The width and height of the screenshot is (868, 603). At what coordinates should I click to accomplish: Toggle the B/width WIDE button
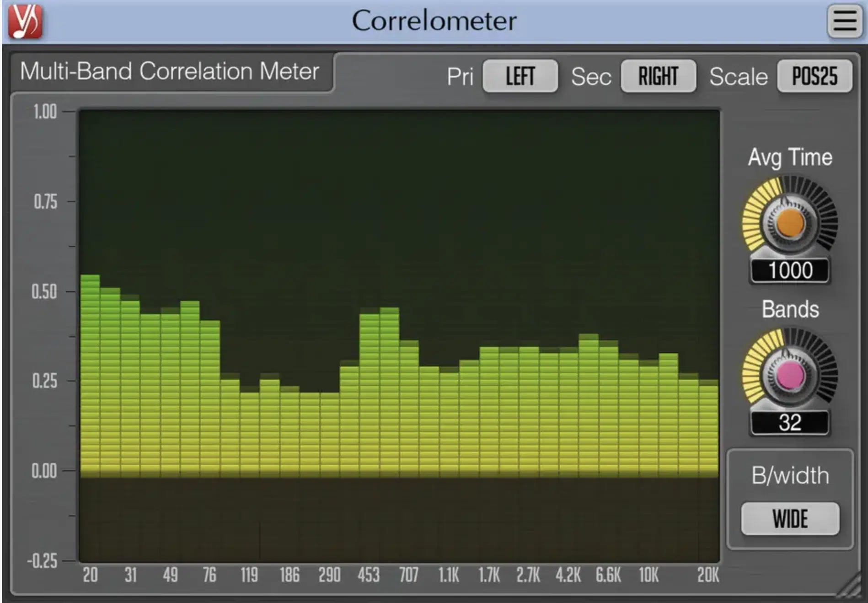click(790, 519)
